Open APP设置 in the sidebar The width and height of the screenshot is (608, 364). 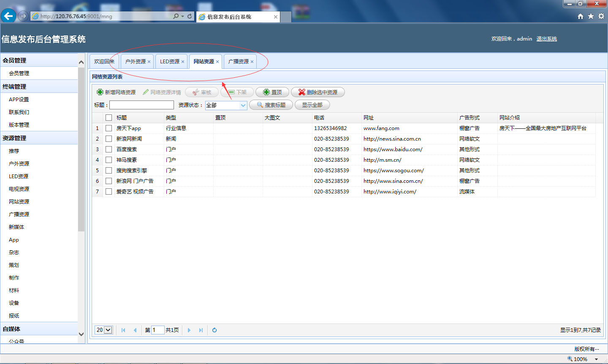pyautogui.click(x=19, y=100)
